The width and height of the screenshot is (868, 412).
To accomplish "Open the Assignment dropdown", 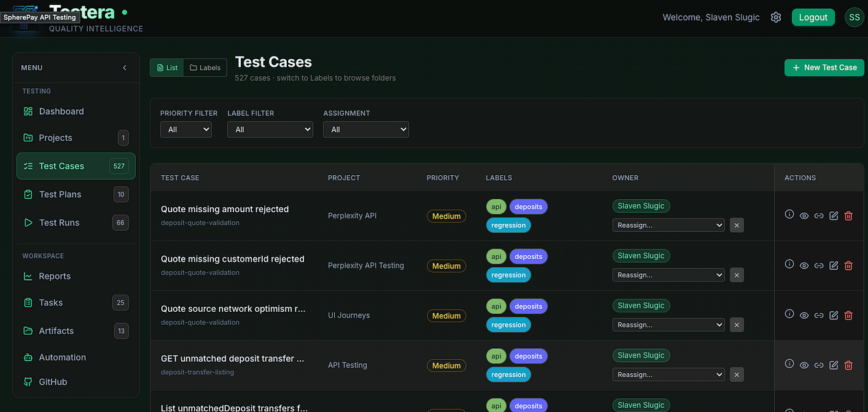I will coord(366,129).
